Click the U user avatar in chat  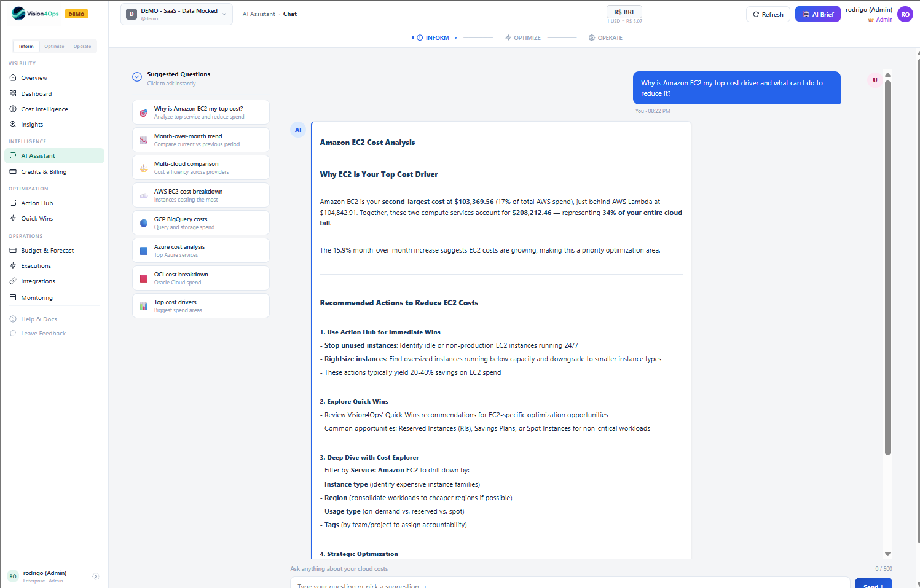(x=875, y=80)
